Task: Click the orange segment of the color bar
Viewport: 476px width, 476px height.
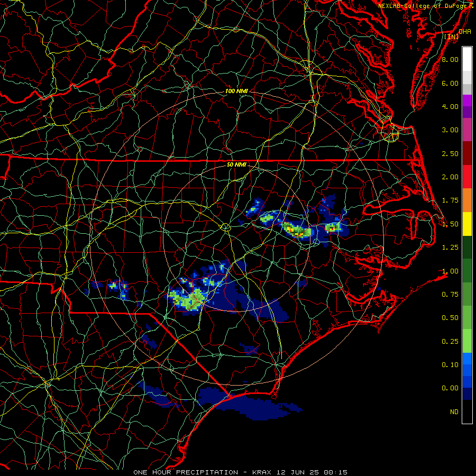Action: [x=467, y=200]
